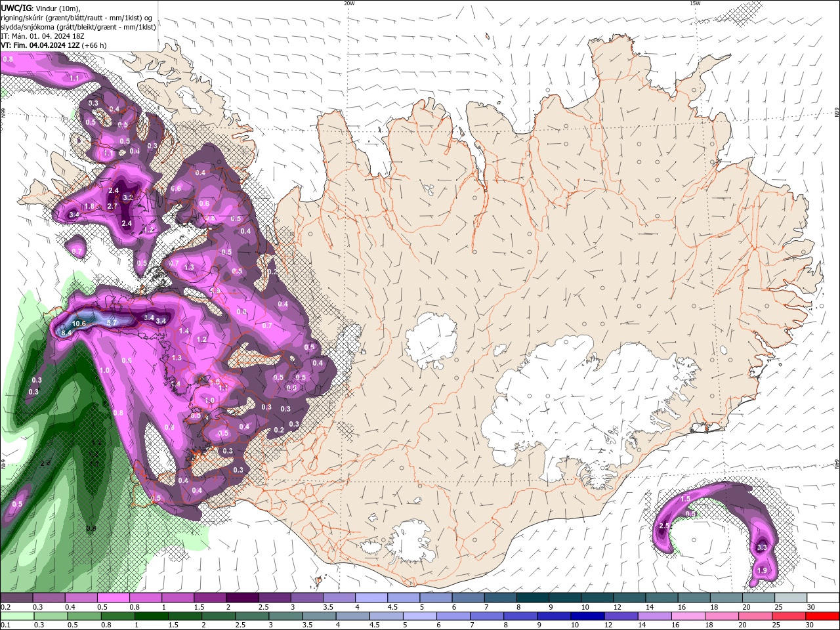Select the 1 dark green swatch in rain legend
Screen dimensions: 840x630
(x=151, y=616)
